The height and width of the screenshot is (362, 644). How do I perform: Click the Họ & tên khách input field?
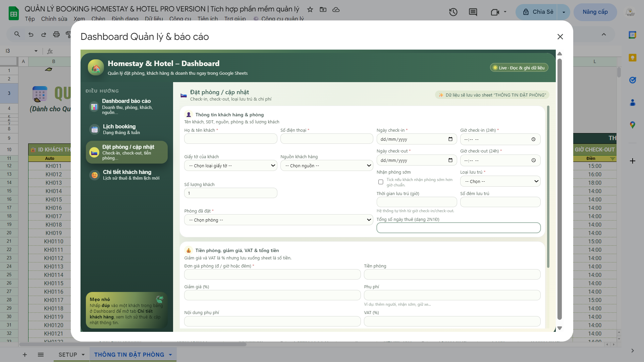pyautogui.click(x=230, y=139)
